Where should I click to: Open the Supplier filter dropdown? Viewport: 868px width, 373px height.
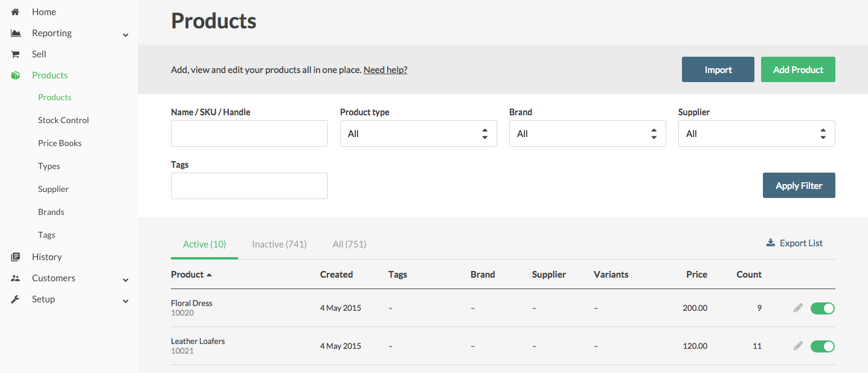pos(756,133)
